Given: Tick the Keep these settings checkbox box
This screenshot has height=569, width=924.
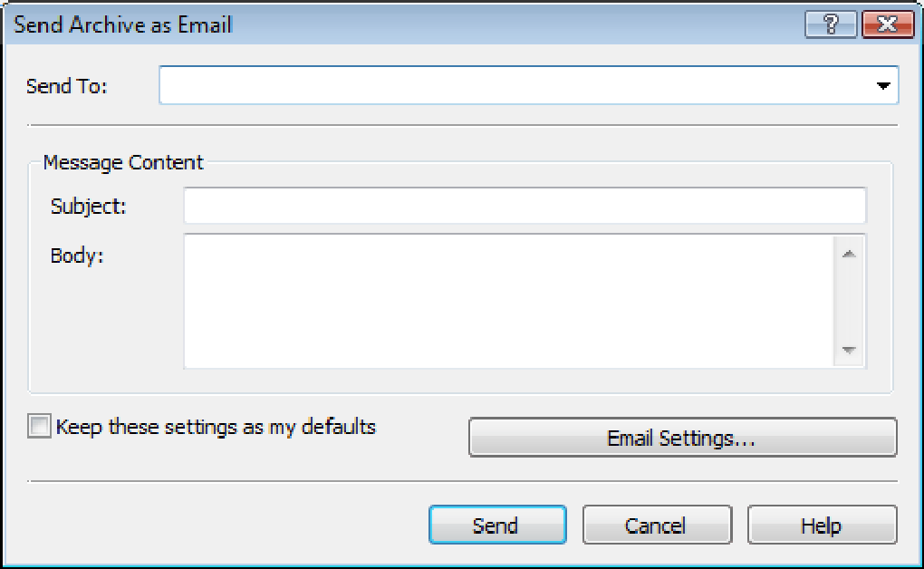Looking at the screenshot, I should pyautogui.click(x=39, y=427).
